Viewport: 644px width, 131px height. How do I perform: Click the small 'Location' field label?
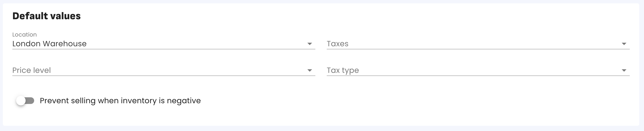[24, 34]
